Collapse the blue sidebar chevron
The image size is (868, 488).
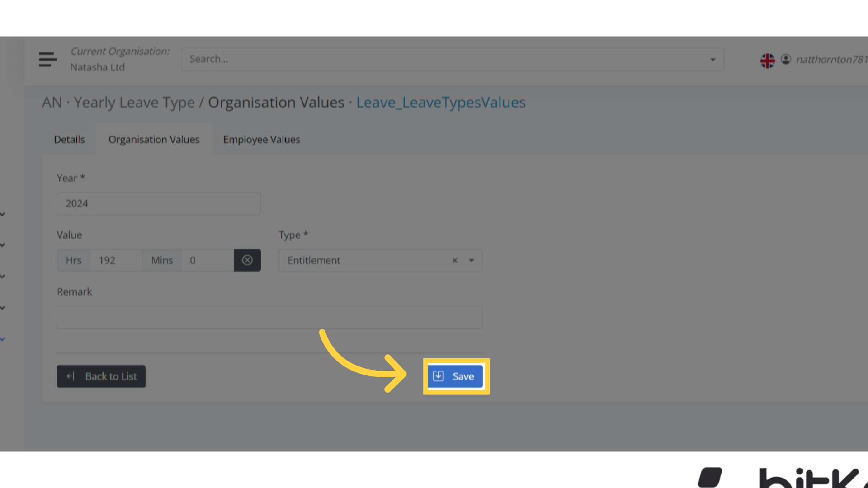[x=2, y=339]
